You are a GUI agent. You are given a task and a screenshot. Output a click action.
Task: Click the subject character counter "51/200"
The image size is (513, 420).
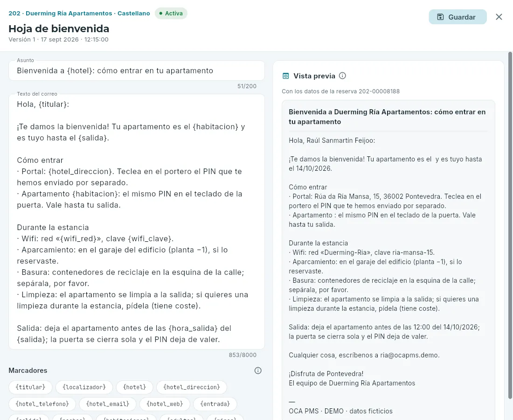(x=247, y=86)
